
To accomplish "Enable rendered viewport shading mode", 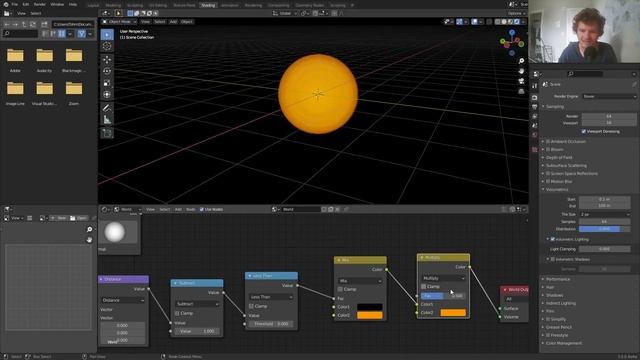I will pyautogui.click(x=517, y=22).
